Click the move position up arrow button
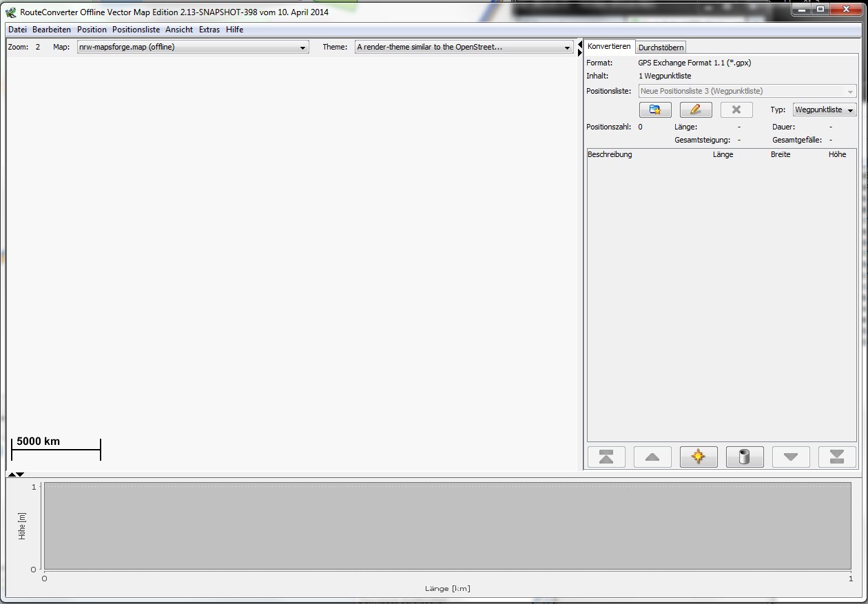Image resolution: width=868 pixels, height=604 pixels. (x=652, y=457)
